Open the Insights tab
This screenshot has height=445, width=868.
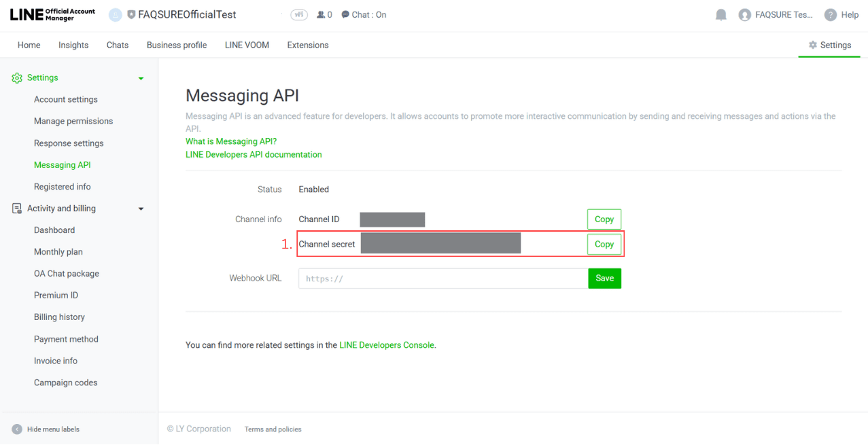click(x=73, y=45)
